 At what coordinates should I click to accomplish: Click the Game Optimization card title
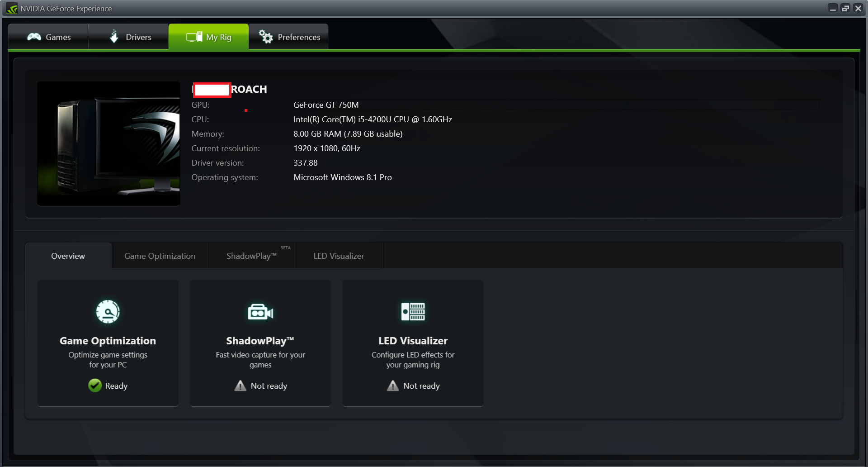108,341
